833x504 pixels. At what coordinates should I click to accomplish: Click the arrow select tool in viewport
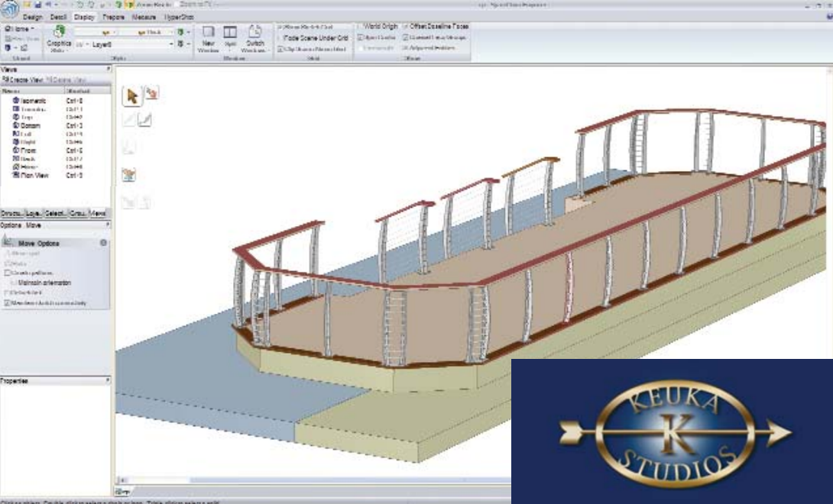click(x=132, y=95)
